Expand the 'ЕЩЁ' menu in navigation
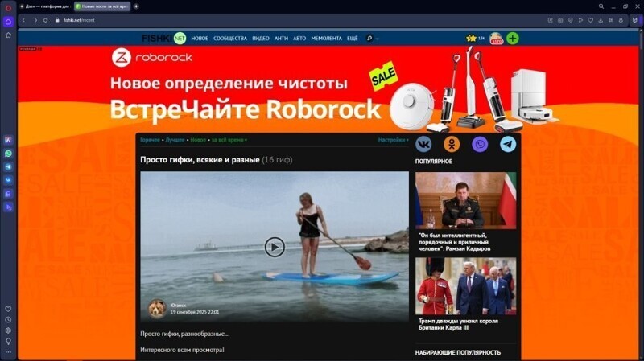 pos(352,38)
